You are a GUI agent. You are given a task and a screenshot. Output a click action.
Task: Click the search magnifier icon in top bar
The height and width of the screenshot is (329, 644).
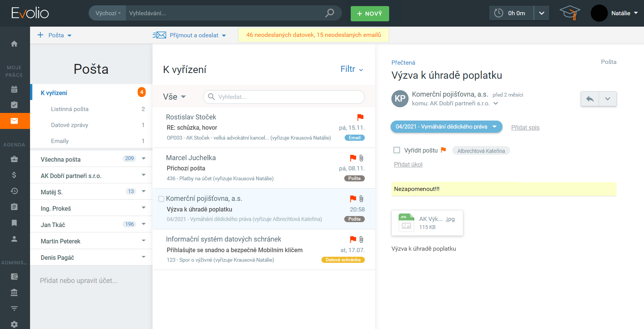(329, 13)
